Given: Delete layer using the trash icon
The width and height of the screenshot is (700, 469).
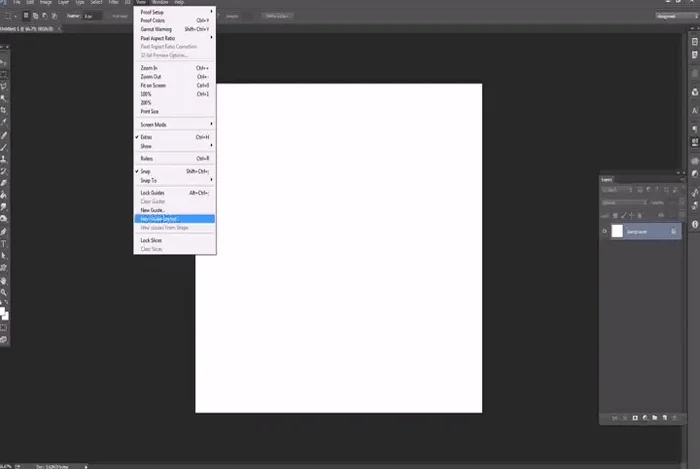Looking at the screenshot, I should point(675,418).
